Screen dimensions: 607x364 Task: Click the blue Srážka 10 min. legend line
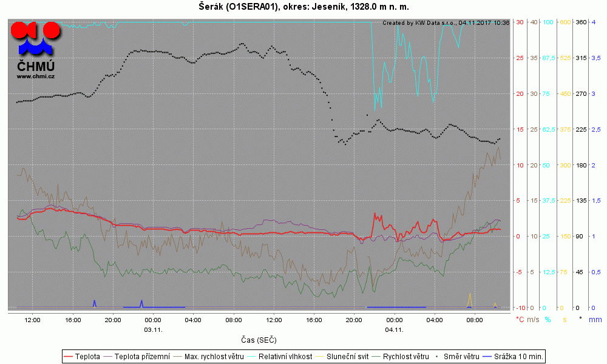click(x=487, y=356)
